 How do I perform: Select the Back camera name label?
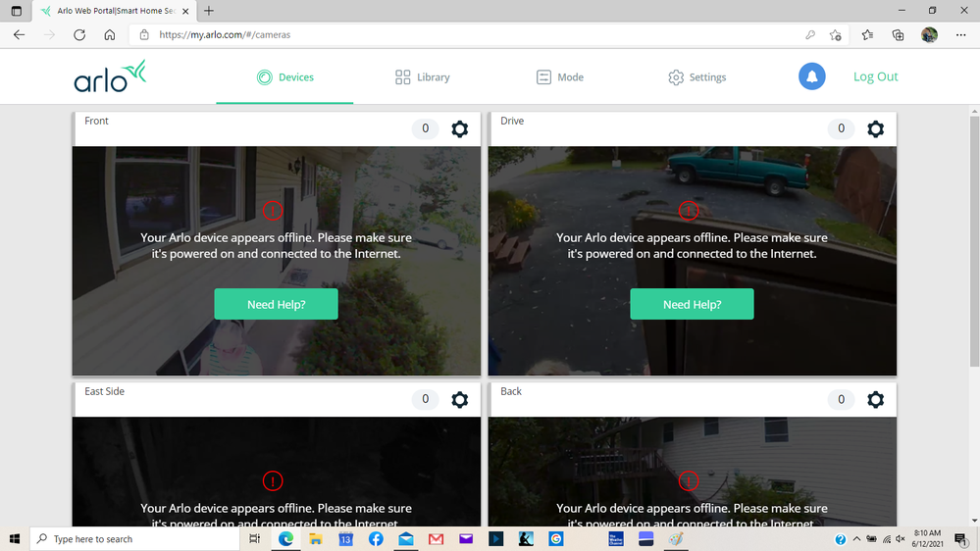[511, 391]
